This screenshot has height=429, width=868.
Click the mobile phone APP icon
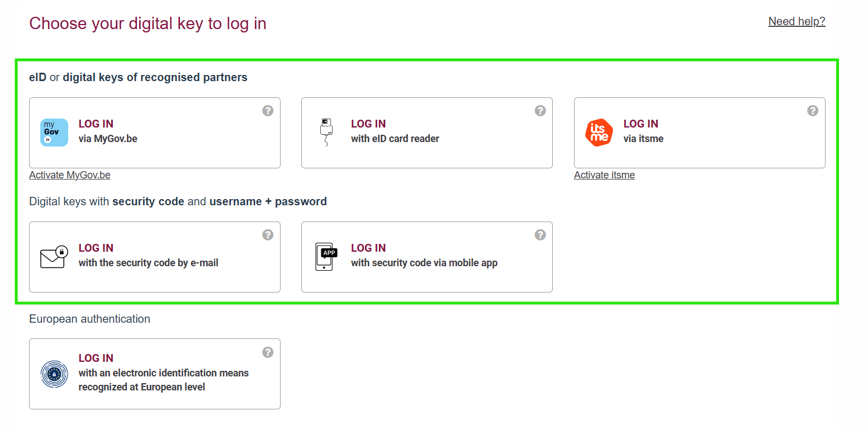[x=326, y=257]
